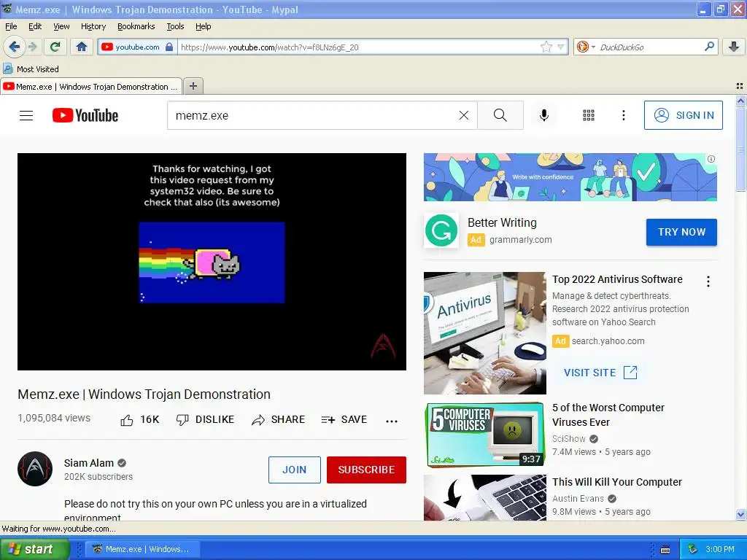Screen dimensions: 747x560
Task: Click VISIT SITE on the antivirus ad
Action: click(600, 373)
